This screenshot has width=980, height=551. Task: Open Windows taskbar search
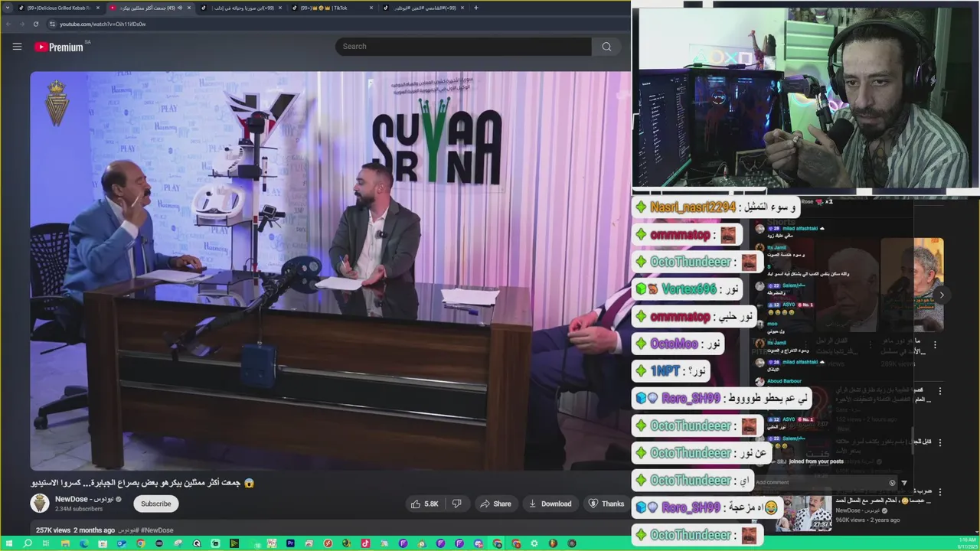click(x=28, y=543)
